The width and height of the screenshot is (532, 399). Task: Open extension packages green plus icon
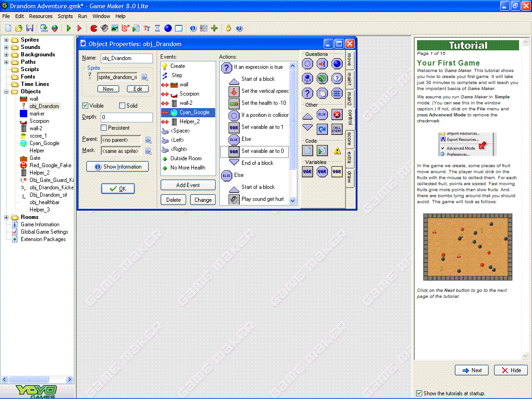click(x=214, y=28)
